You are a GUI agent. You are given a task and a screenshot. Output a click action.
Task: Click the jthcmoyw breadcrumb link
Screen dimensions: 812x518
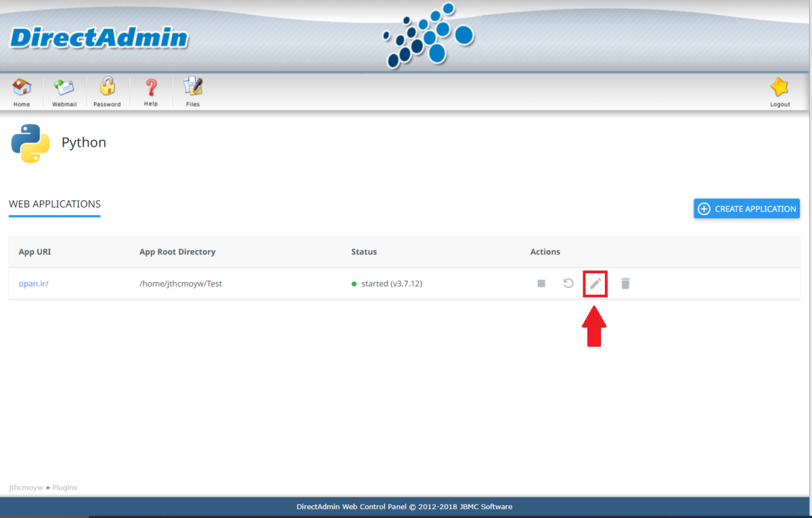click(25, 487)
